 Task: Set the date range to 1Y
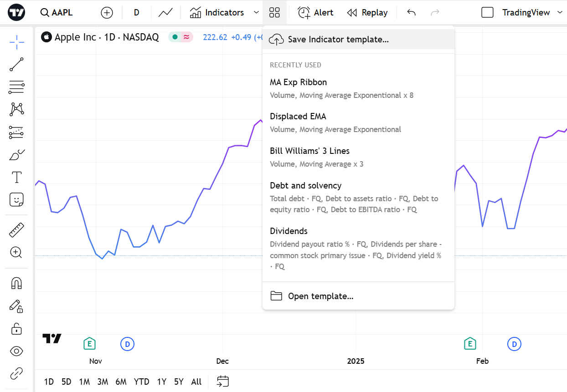tap(162, 382)
